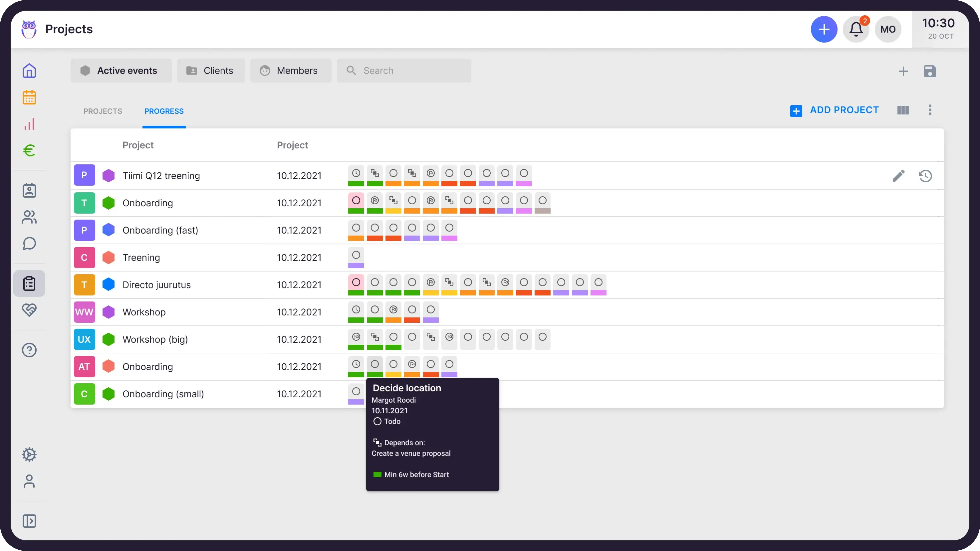This screenshot has width=980, height=551.
Task: Toggle the Active events filter
Action: [x=121, y=71]
